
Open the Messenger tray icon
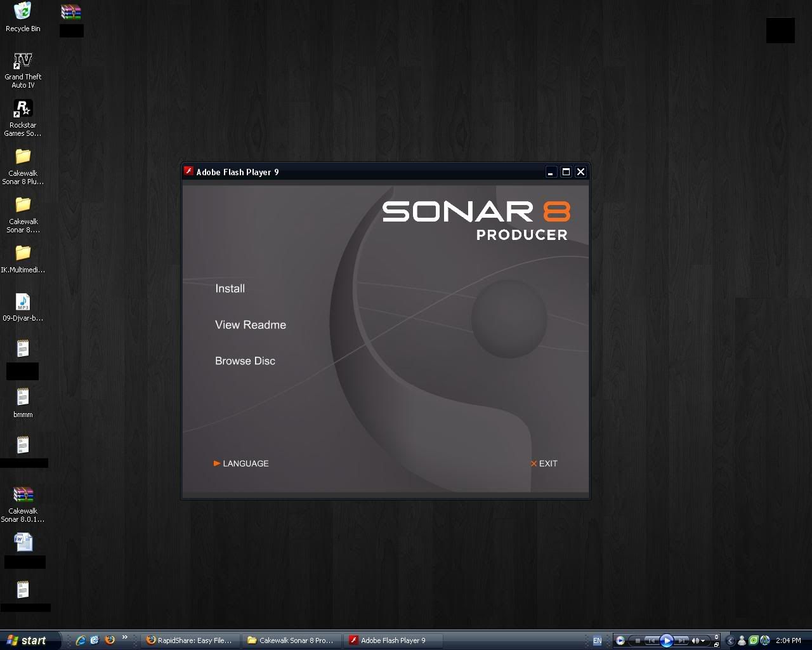[x=742, y=640]
